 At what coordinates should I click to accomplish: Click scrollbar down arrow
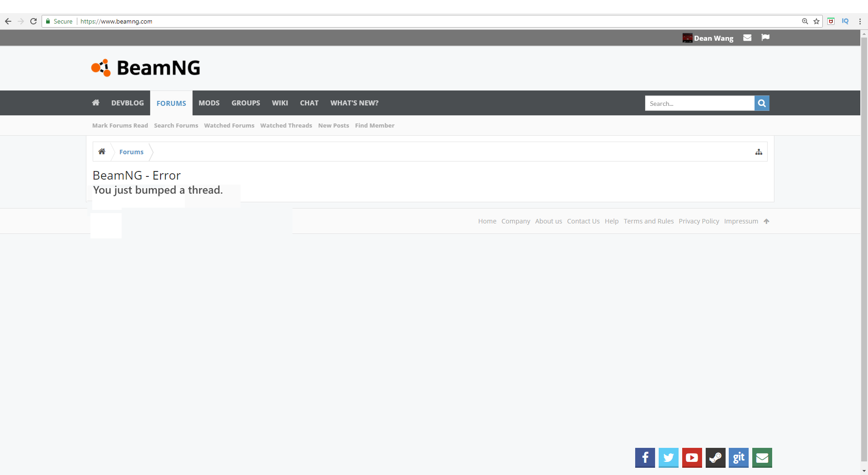(x=864, y=471)
